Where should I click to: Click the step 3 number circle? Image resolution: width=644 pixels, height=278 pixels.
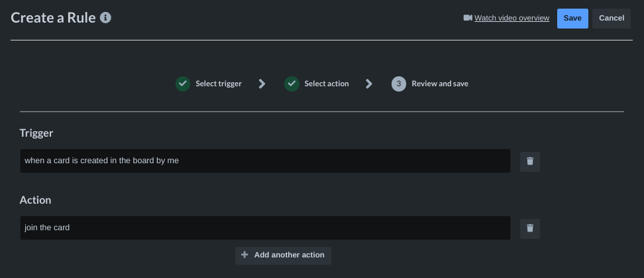(x=398, y=84)
